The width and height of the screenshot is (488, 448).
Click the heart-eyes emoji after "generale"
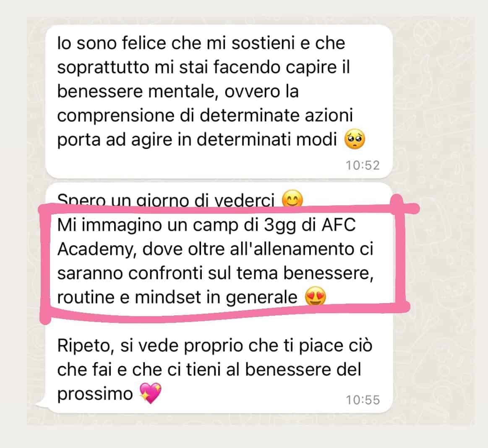coord(316,296)
